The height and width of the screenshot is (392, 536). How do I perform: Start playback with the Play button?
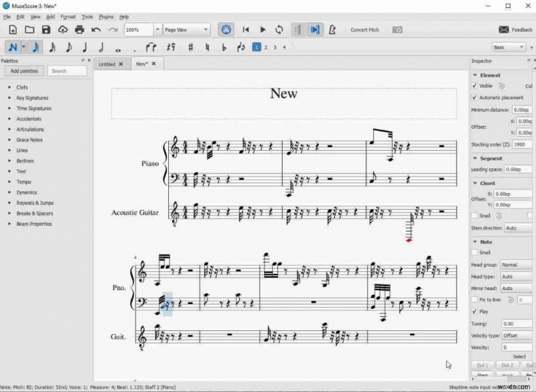(263, 29)
